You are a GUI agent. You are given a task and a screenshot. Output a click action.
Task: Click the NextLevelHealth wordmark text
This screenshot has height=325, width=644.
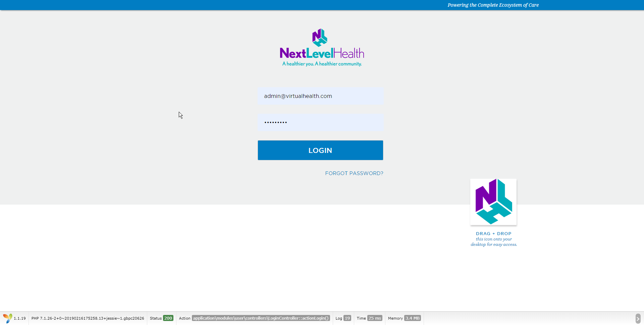point(322,53)
